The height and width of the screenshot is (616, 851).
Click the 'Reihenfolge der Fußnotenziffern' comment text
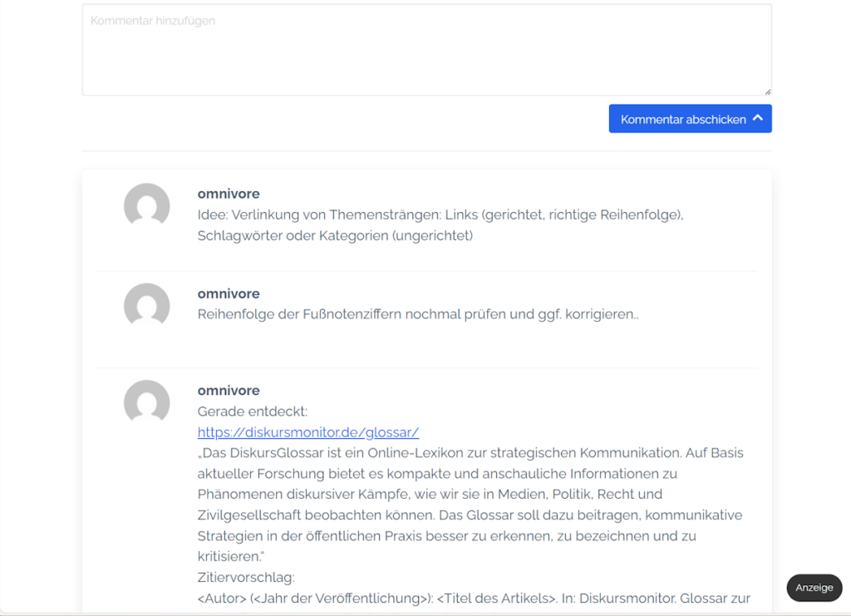click(418, 314)
